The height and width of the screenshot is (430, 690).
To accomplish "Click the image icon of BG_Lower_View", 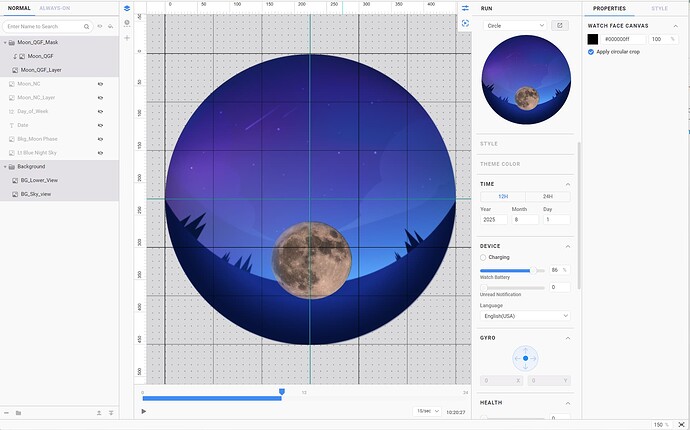I will click(15, 180).
